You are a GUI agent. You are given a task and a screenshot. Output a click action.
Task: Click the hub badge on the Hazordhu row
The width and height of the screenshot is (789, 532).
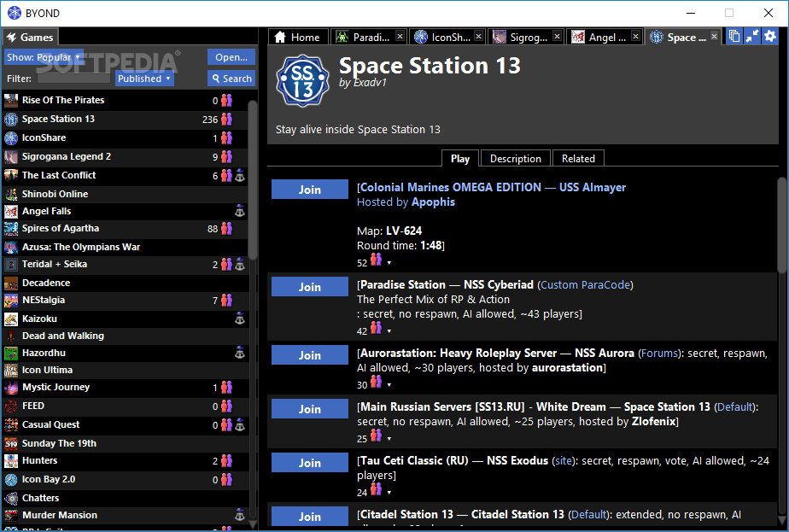(240, 353)
